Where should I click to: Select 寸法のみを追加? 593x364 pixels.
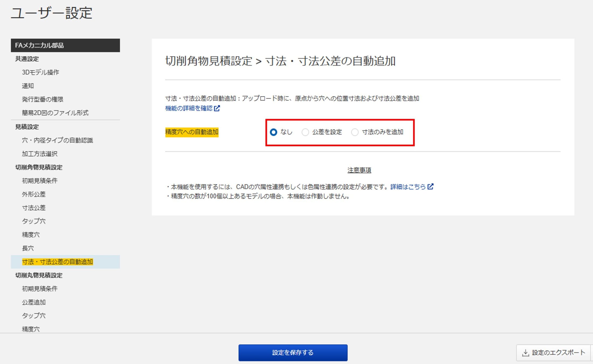tap(355, 132)
